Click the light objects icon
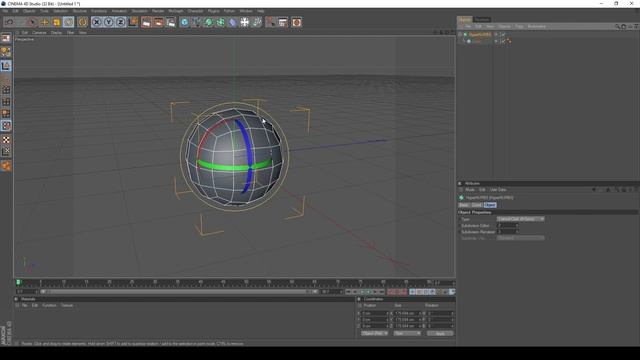This screenshot has height=360, width=640. (257, 22)
